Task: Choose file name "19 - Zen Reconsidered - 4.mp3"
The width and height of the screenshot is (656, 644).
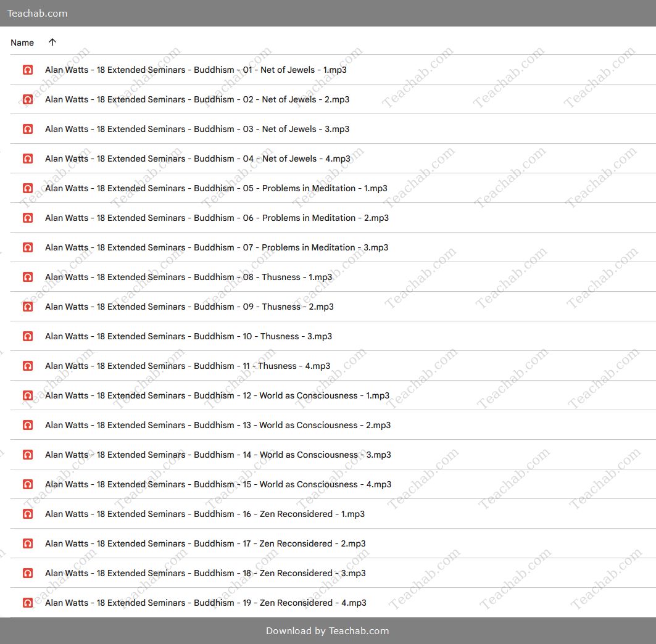Action: [x=206, y=603]
